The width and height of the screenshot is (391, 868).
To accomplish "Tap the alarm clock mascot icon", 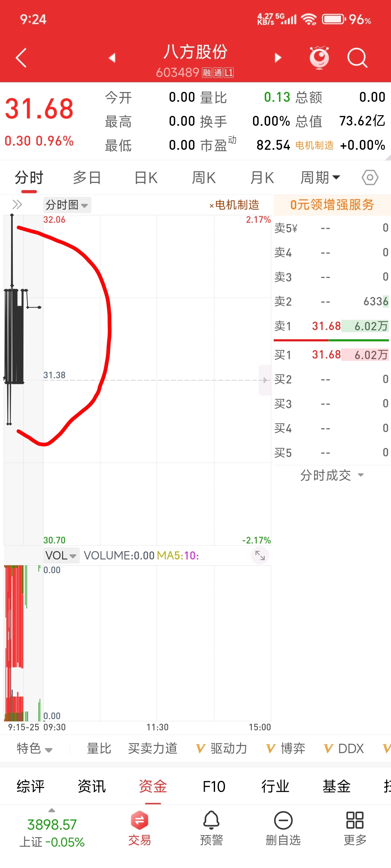I will click(x=319, y=58).
